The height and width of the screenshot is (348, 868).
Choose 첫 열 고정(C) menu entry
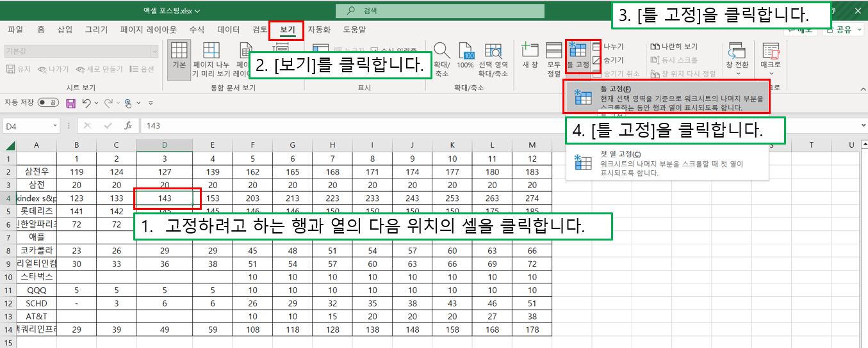[x=667, y=162]
